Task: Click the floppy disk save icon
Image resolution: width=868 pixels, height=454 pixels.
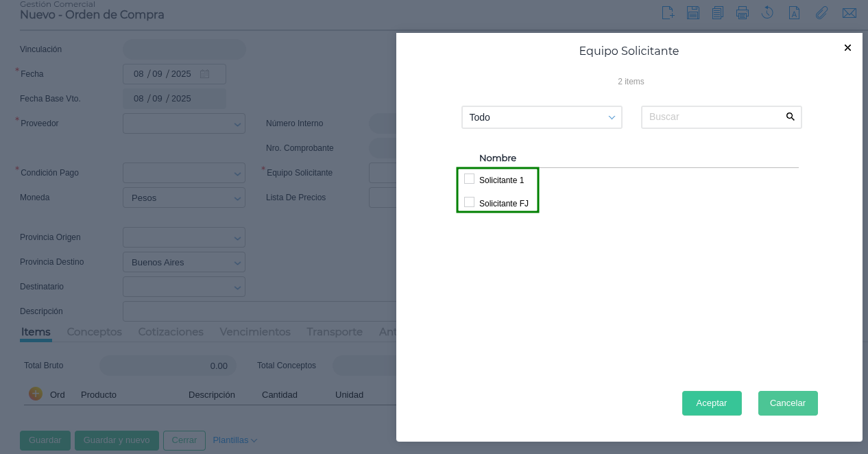Action: pyautogui.click(x=692, y=12)
